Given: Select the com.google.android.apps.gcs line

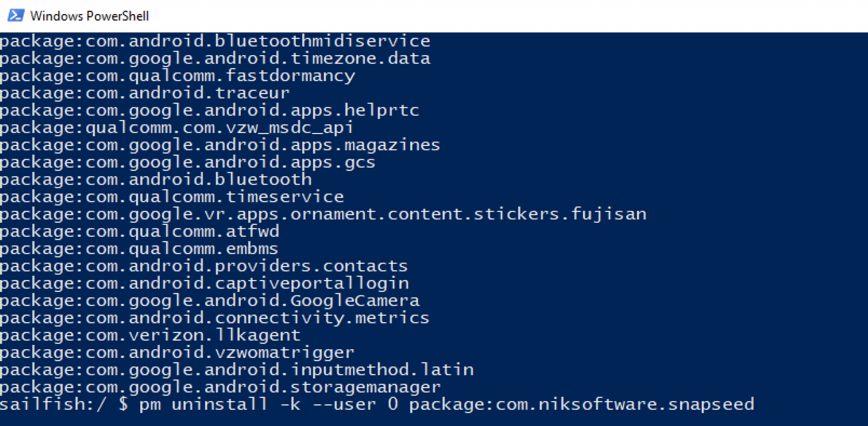Looking at the screenshot, I should click(187, 163).
